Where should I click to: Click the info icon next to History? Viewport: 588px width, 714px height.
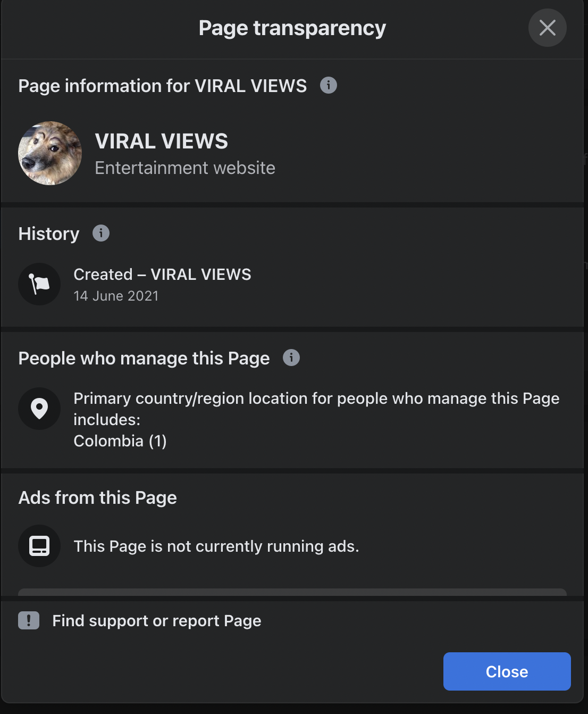101,233
